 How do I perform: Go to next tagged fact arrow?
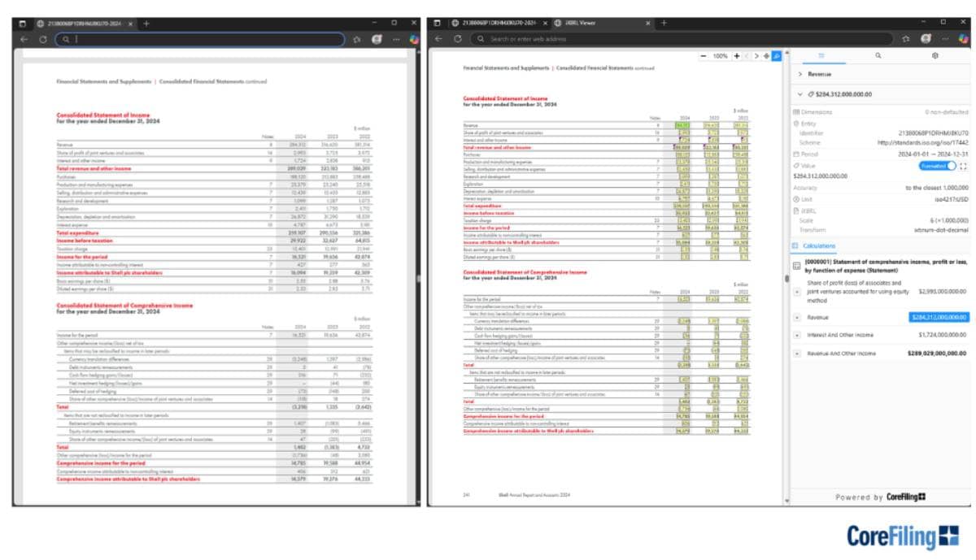(x=757, y=56)
